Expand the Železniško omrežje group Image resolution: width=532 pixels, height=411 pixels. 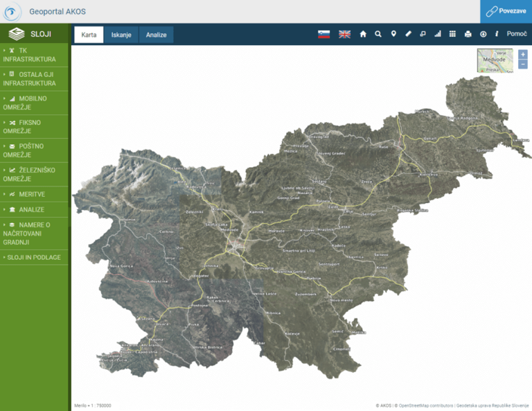(x=4, y=170)
